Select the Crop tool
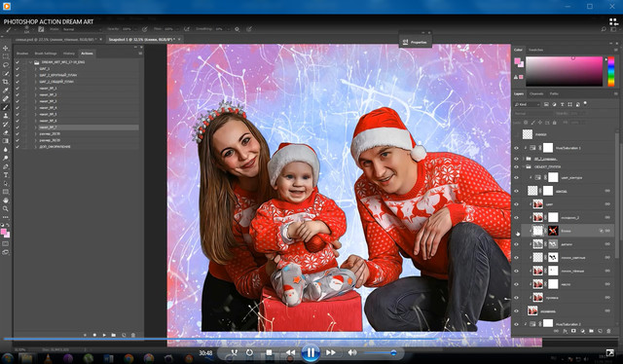This screenshot has height=364, width=623. pos(6,82)
